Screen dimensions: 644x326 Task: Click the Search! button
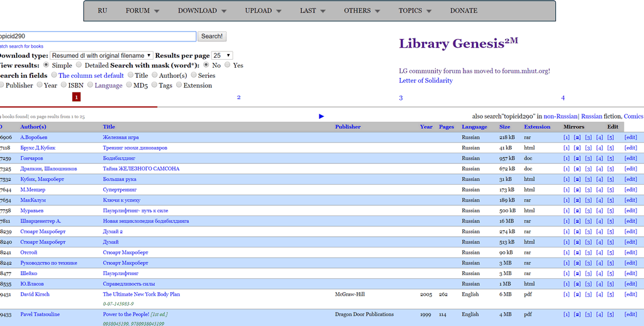pyautogui.click(x=212, y=36)
